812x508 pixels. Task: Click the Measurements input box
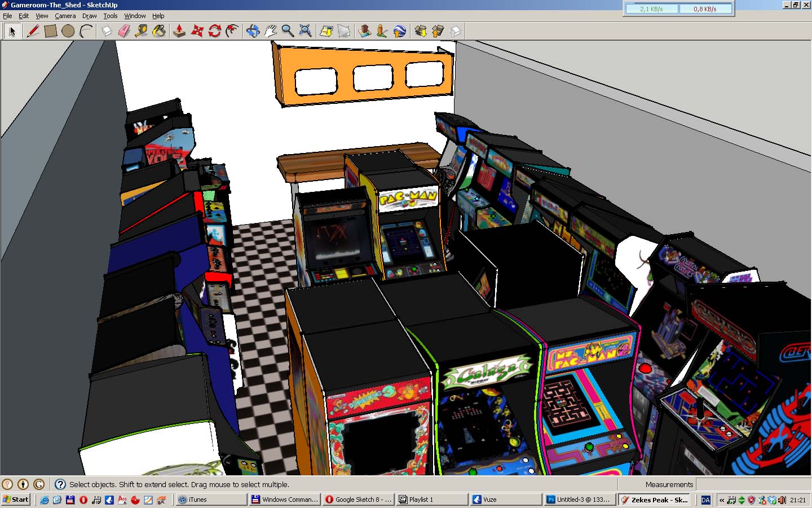point(753,484)
